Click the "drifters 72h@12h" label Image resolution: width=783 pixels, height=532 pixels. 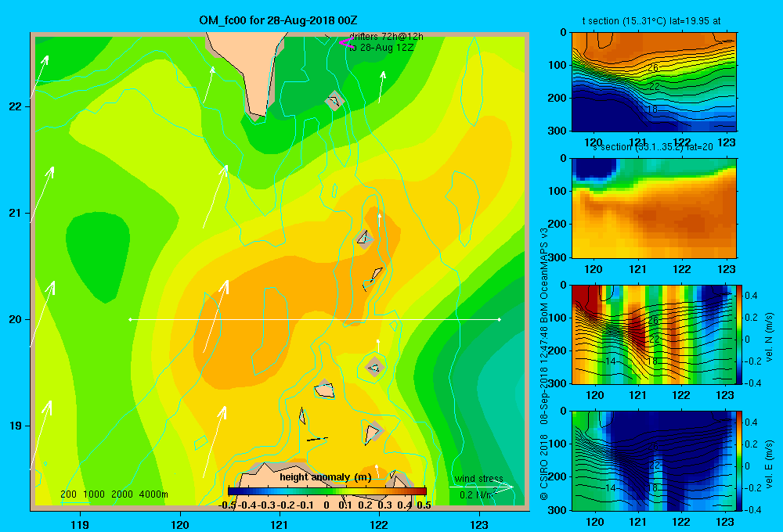(386, 37)
